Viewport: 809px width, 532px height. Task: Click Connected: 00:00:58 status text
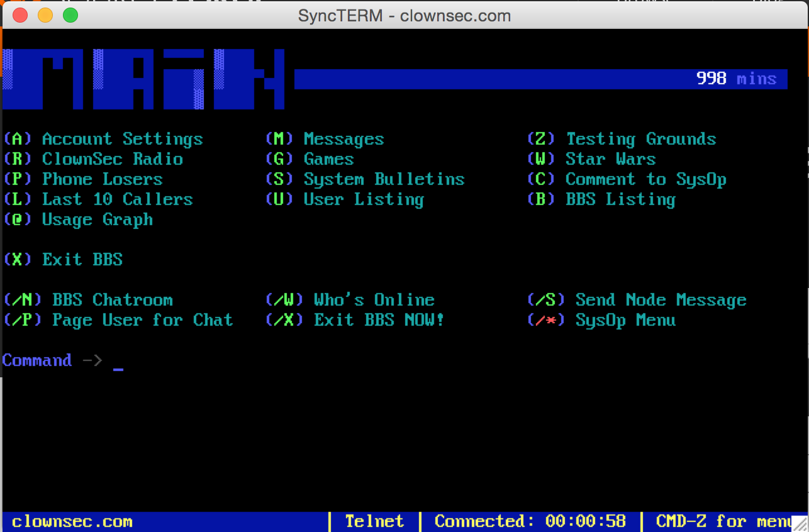click(x=530, y=521)
